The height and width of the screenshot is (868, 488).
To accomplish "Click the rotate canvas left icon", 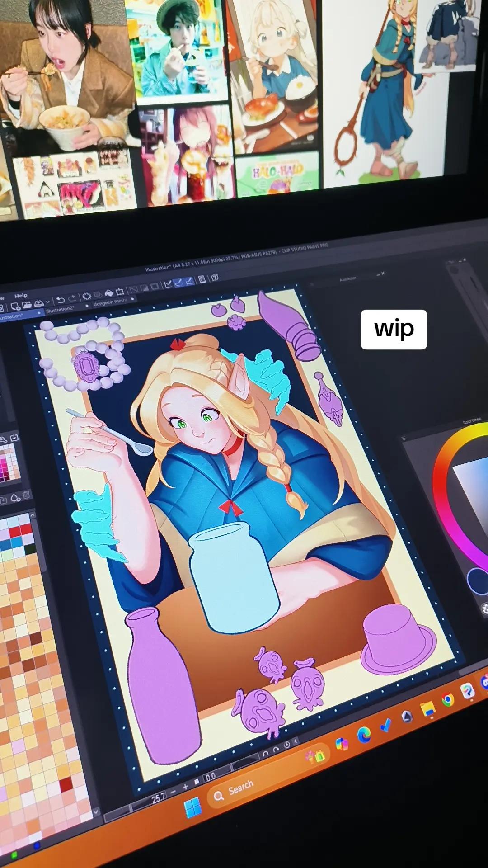I will tap(265, 754).
